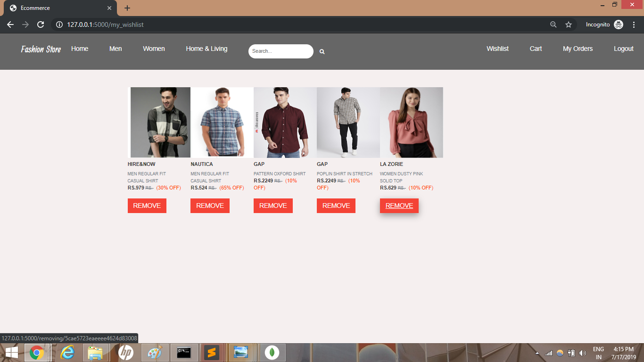Image resolution: width=644 pixels, height=362 pixels.
Task: Click the Fashion Store logo
Action: tap(41, 49)
